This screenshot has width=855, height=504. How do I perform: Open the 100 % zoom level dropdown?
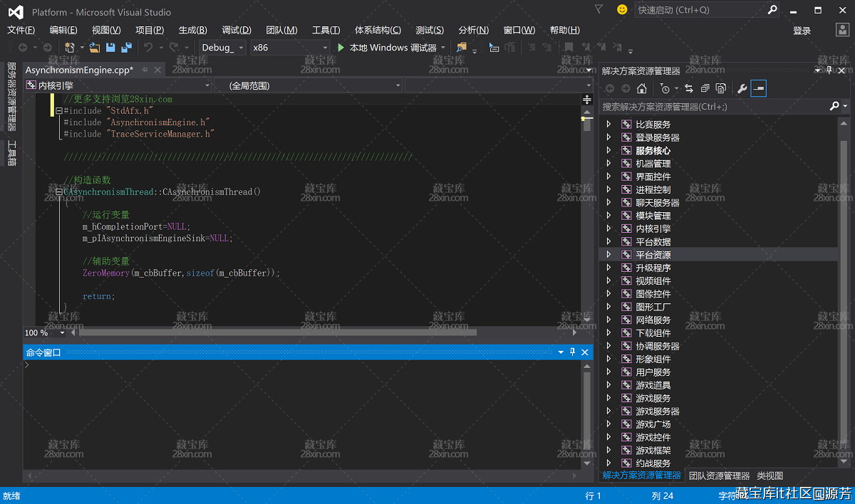point(45,332)
